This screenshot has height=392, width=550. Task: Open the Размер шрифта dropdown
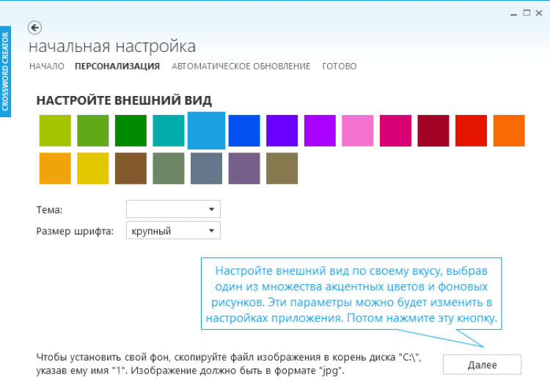point(173,231)
